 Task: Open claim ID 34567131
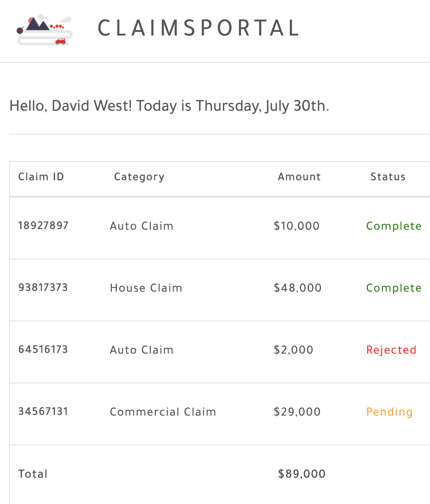pyautogui.click(x=43, y=411)
